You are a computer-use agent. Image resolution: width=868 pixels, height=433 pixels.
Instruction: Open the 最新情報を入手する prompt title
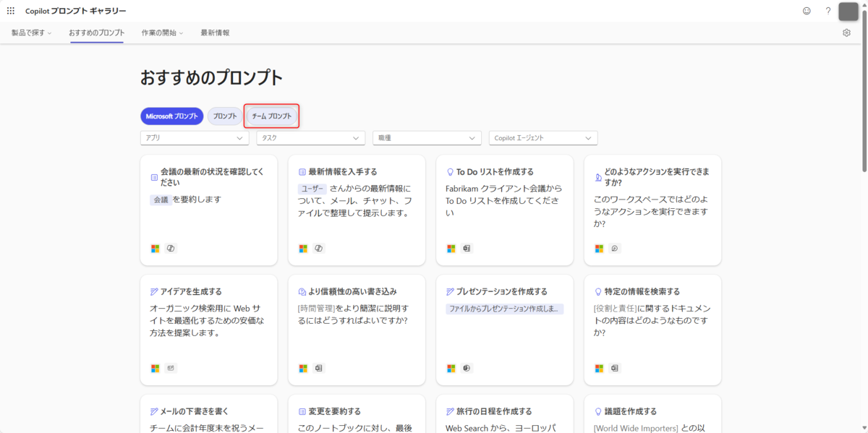click(343, 172)
